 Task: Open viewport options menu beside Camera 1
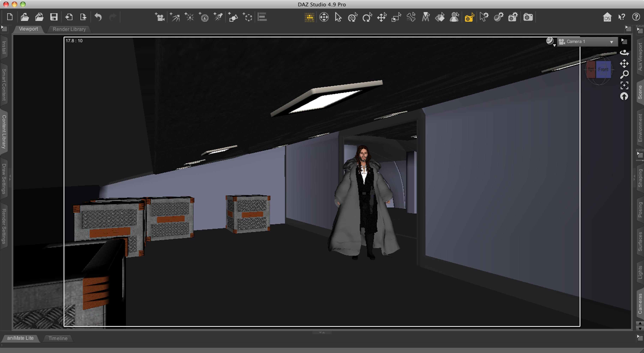tap(624, 41)
